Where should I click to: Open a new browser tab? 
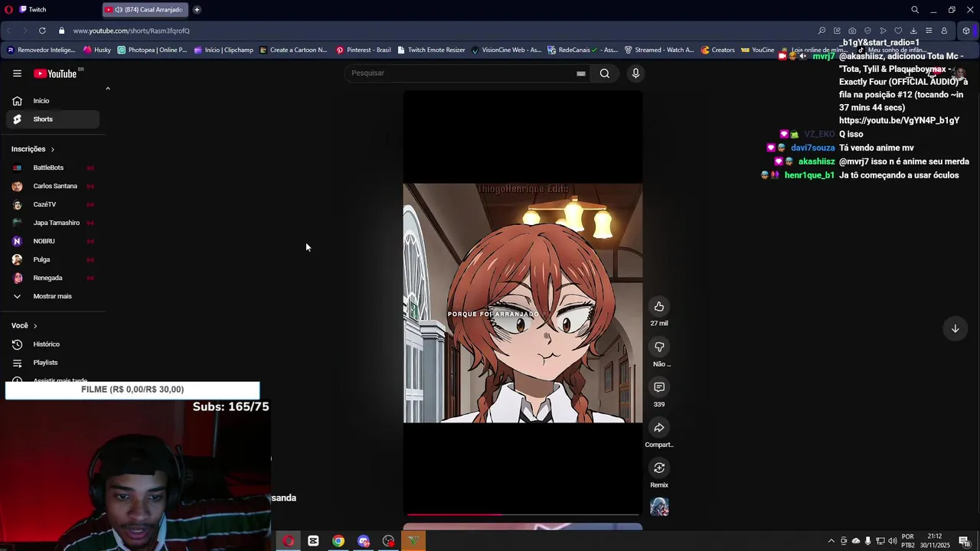pos(197,10)
